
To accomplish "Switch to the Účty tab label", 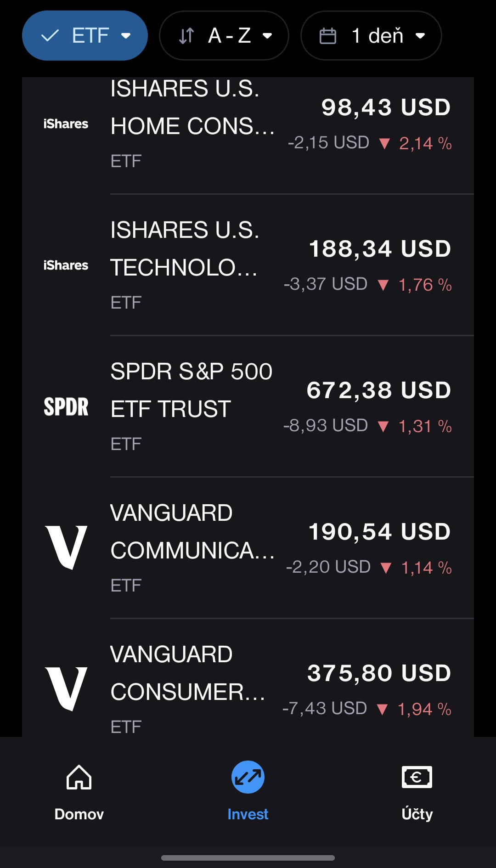I will pos(417,814).
